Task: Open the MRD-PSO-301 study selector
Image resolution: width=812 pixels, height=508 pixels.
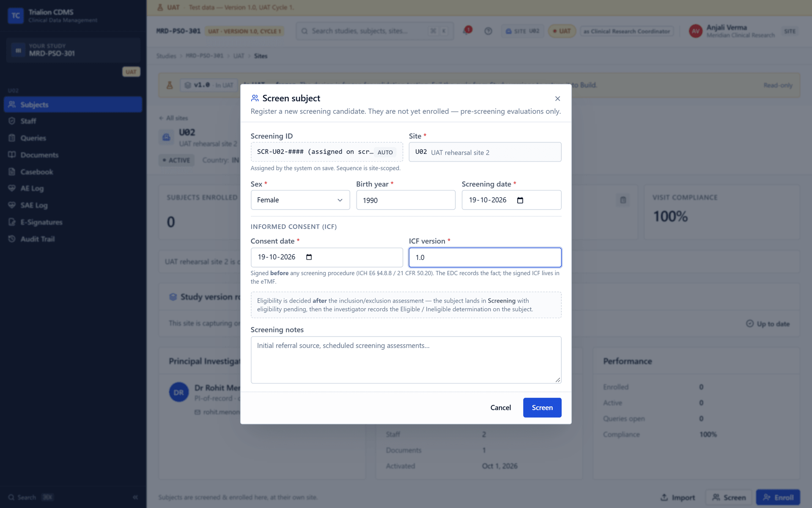Action: [73, 50]
